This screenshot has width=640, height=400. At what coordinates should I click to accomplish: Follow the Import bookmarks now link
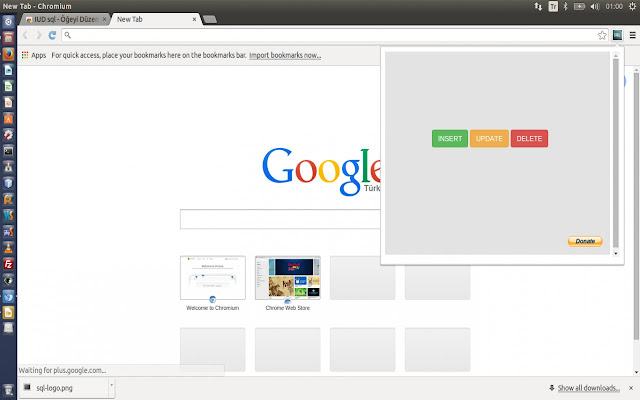[285, 55]
